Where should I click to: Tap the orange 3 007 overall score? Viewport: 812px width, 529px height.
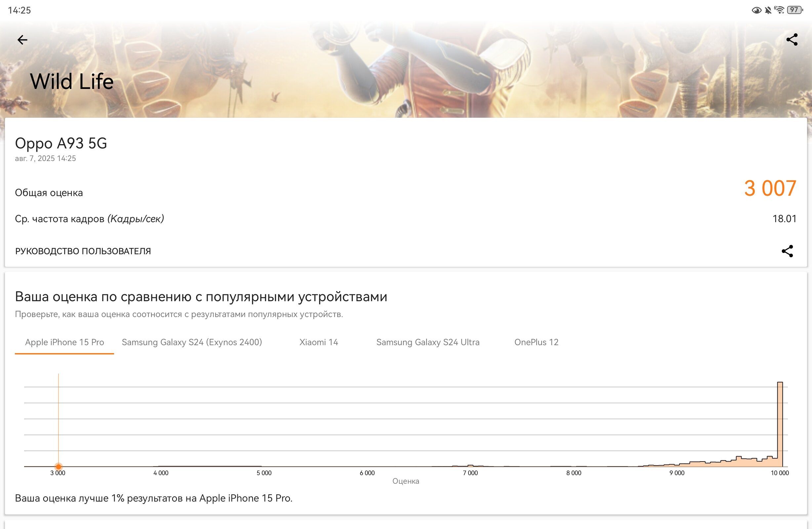tap(770, 188)
